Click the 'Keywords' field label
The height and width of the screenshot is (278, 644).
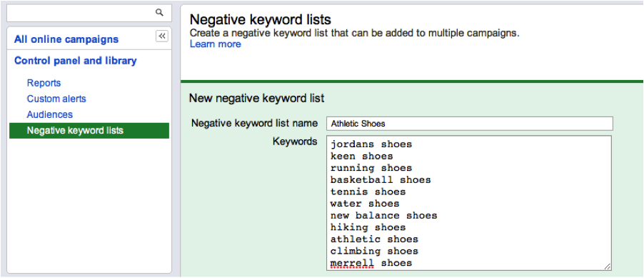point(295,142)
